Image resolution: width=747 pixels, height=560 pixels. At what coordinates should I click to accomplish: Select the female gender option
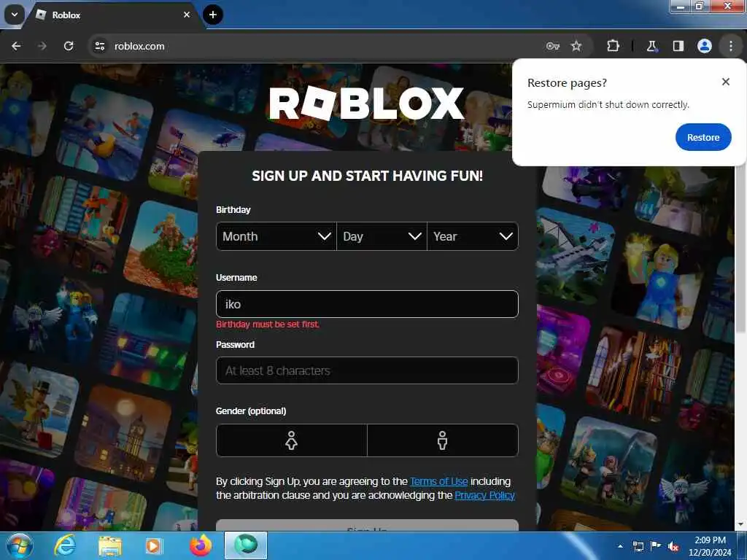coord(292,440)
